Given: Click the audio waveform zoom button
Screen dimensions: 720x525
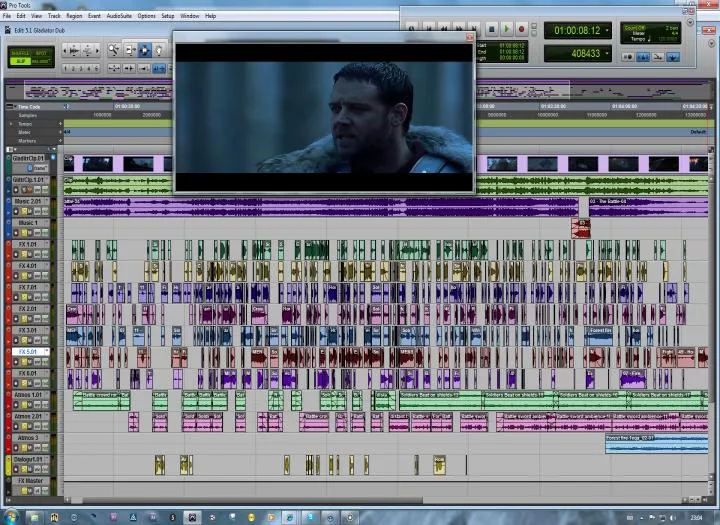Looking at the screenshot, I should 73,50.
